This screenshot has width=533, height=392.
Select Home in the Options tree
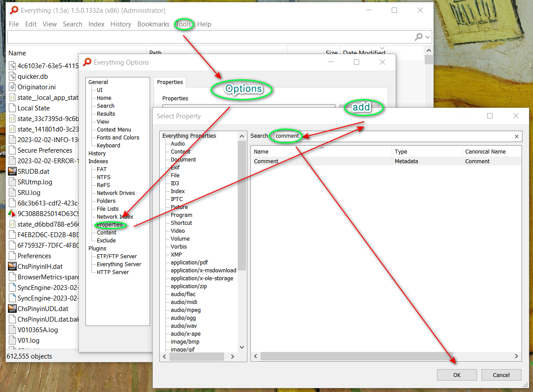click(104, 98)
